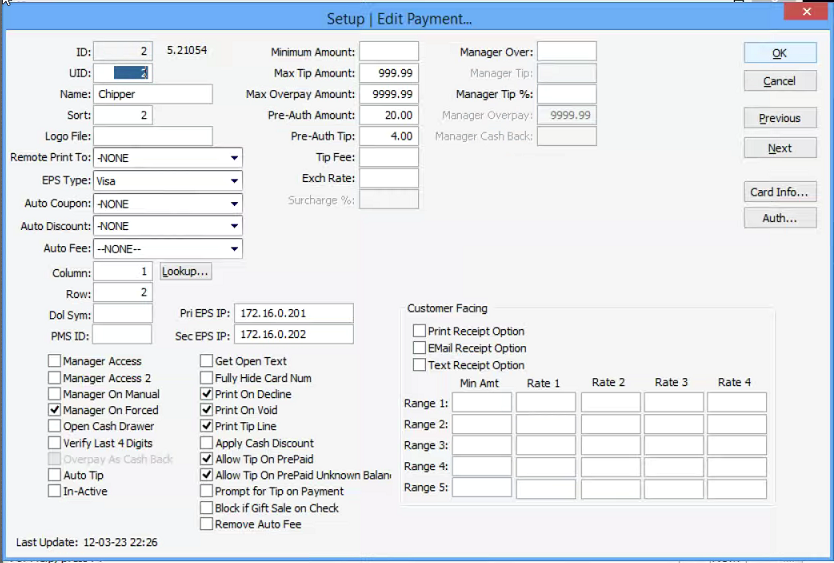Image resolution: width=834 pixels, height=563 pixels.
Task: Expand the Auto Coupon dropdown
Action: pyautogui.click(x=234, y=204)
